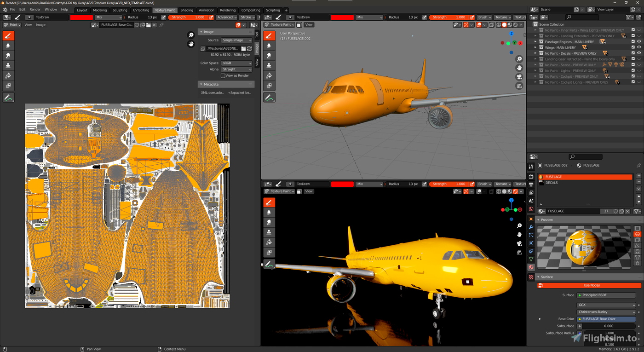The height and width of the screenshot is (352, 644).
Task: Open the Single Image source dropdown
Action: pos(236,40)
